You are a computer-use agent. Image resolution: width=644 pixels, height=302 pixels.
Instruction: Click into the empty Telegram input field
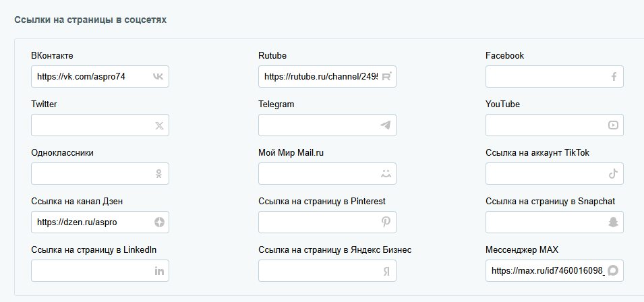pyautogui.click(x=317, y=125)
